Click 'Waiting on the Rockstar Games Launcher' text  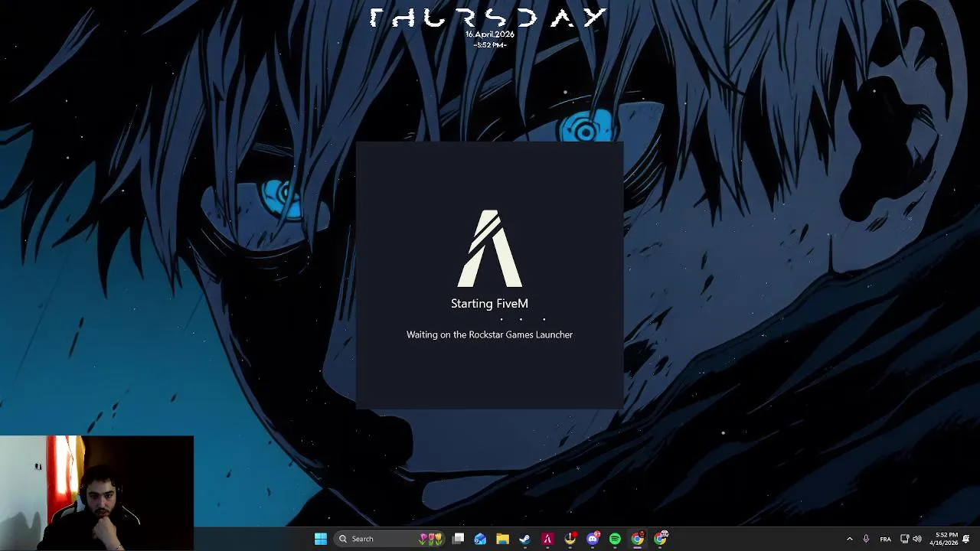[489, 334]
